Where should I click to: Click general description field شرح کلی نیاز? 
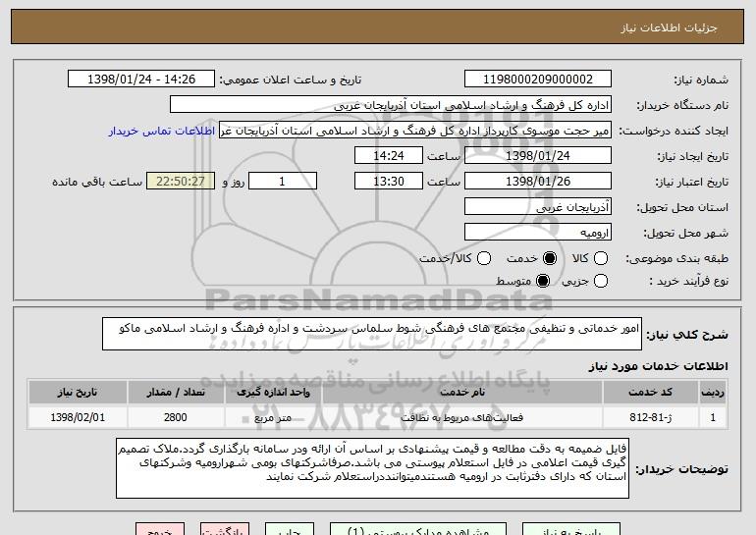pos(372,334)
